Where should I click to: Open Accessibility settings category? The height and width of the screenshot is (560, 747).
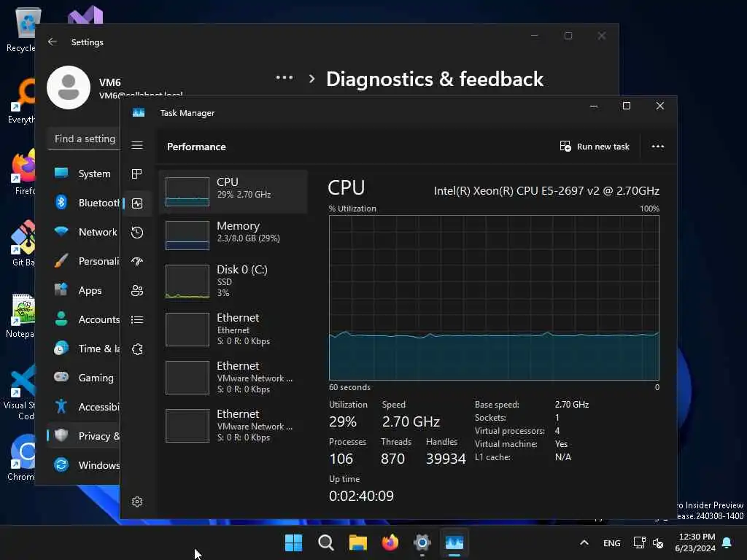click(x=83, y=407)
